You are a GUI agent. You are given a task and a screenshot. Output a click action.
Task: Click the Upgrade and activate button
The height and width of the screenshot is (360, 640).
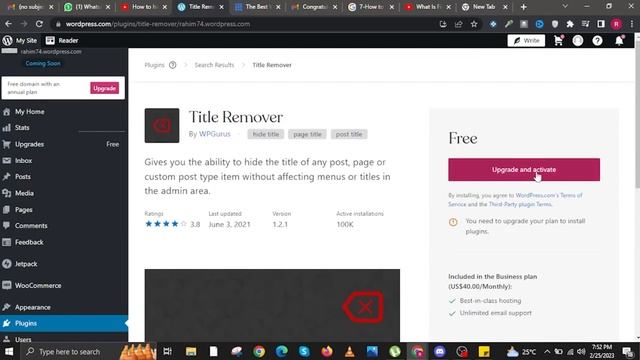click(524, 169)
